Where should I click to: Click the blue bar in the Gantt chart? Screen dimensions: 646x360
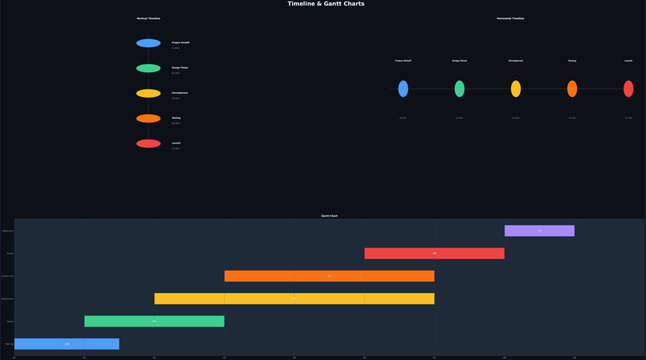point(67,344)
